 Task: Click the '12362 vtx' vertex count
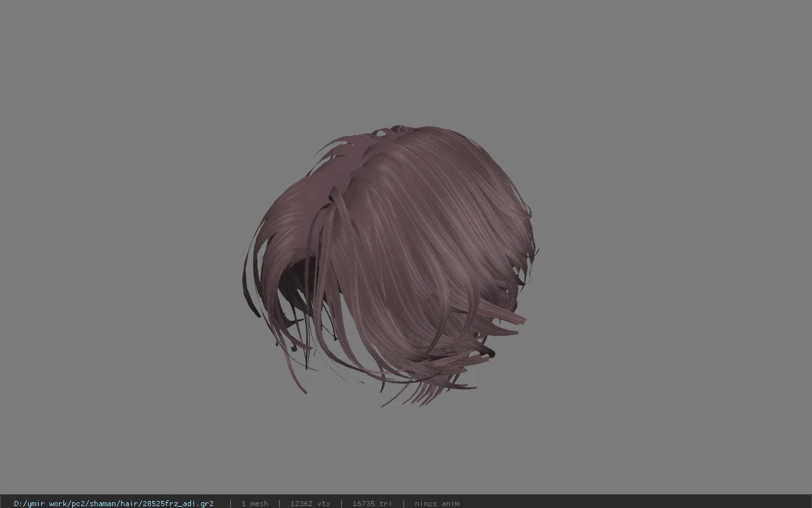click(310, 504)
